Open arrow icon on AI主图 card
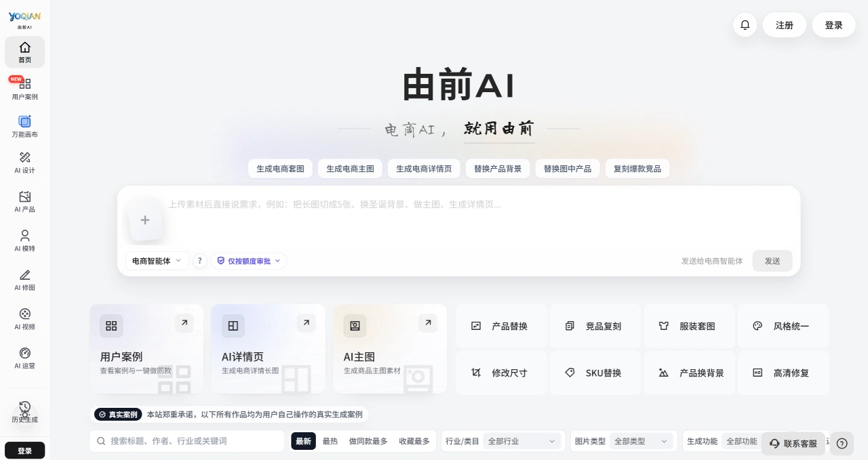The width and height of the screenshot is (868, 460). 428,323
